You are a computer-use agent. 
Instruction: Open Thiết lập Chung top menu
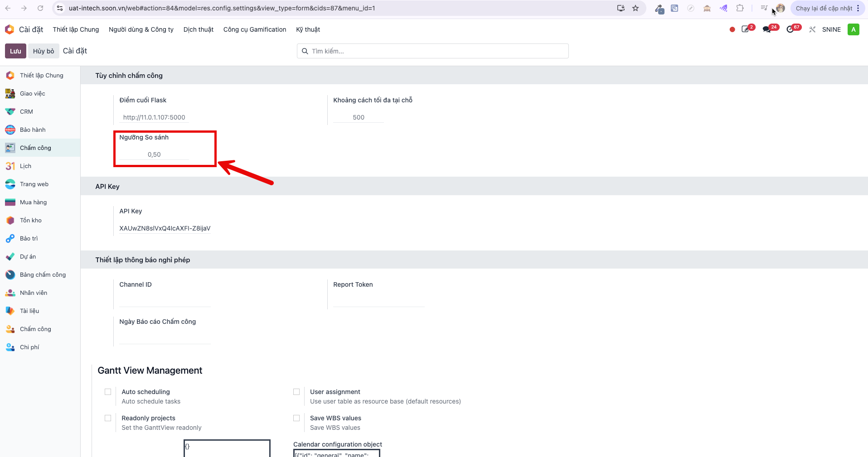(76, 29)
